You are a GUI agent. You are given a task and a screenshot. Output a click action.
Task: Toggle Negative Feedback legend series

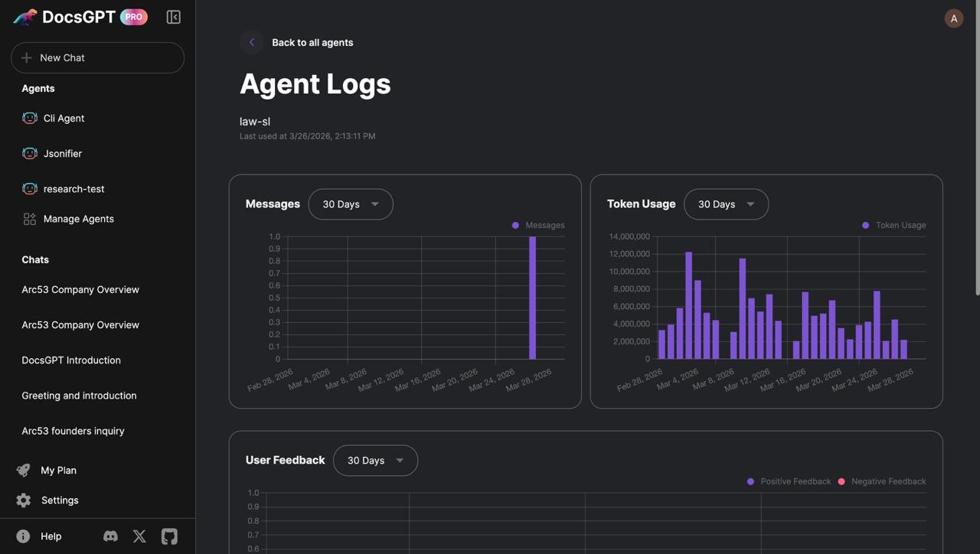point(882,481)
